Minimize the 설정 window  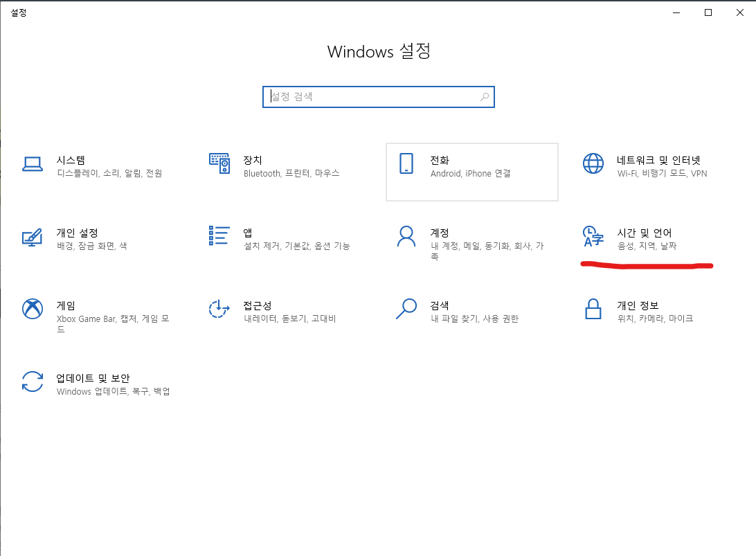(x=676, y=12)
